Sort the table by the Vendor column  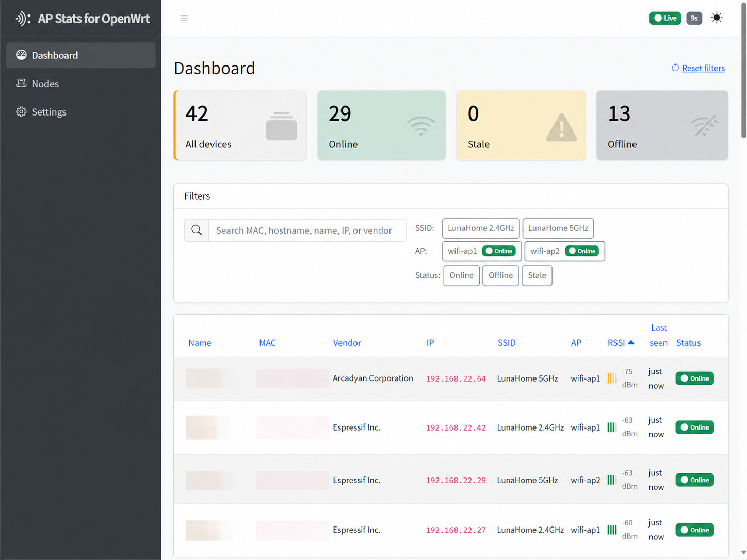[x=347, y=343]
